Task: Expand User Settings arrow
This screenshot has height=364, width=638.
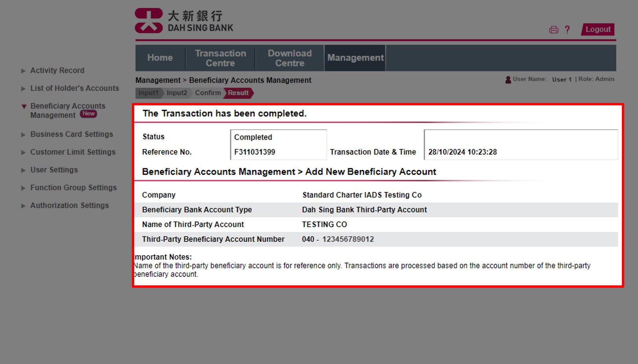Action: click(x=23, y=170)
